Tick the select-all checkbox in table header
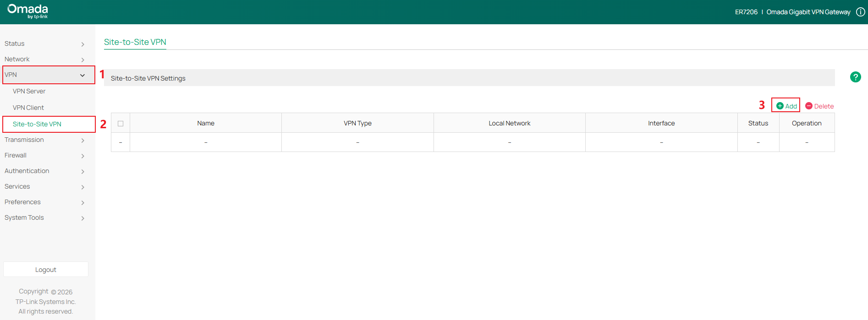This screenshot has height=320, width=868. 121,124
